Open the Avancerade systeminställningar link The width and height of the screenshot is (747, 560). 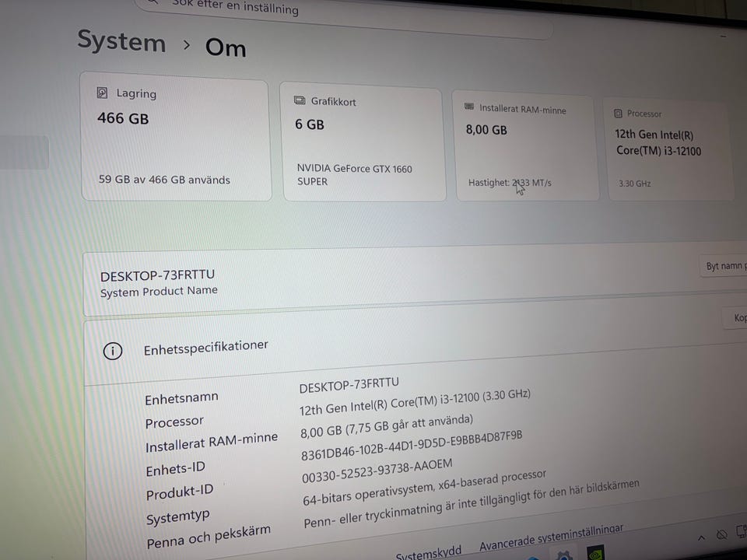(551, 538)
